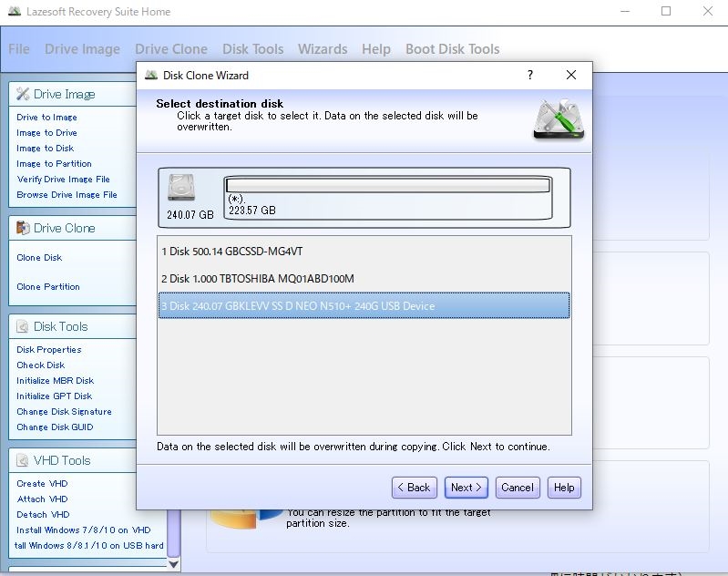Viewport: 728px width, 576px height.
Task: Open the Drive Clone menu
Action: point(171,49)
